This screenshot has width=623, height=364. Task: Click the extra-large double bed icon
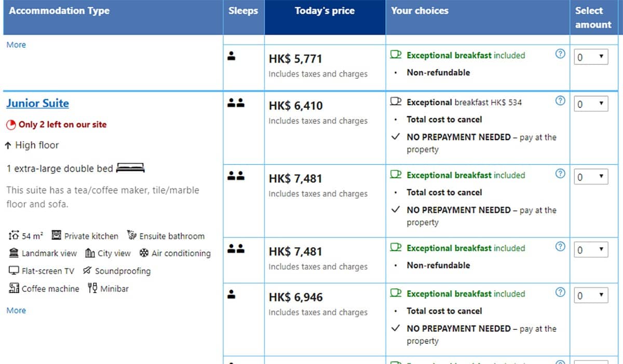130,168
